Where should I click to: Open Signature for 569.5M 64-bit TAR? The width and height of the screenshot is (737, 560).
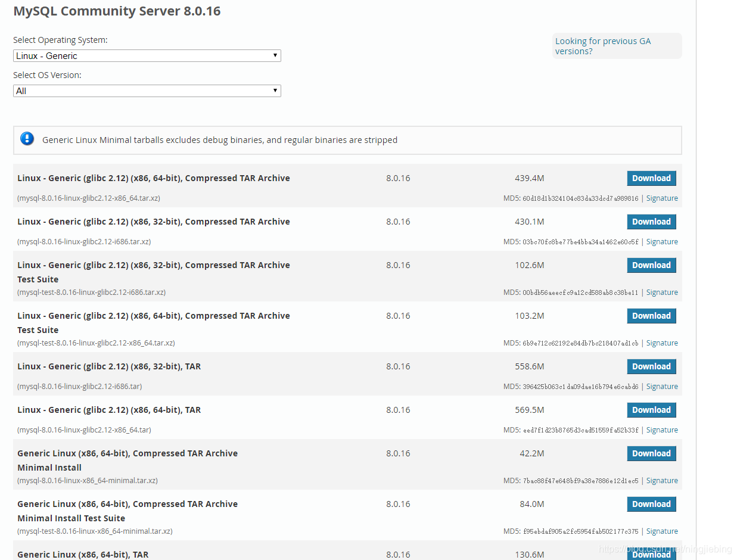click(x=662, y=430)
